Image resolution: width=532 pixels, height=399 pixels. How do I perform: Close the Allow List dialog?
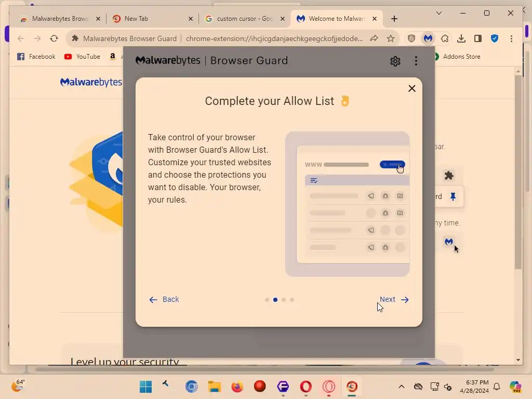pyautogui.click(x=412, y=88)
